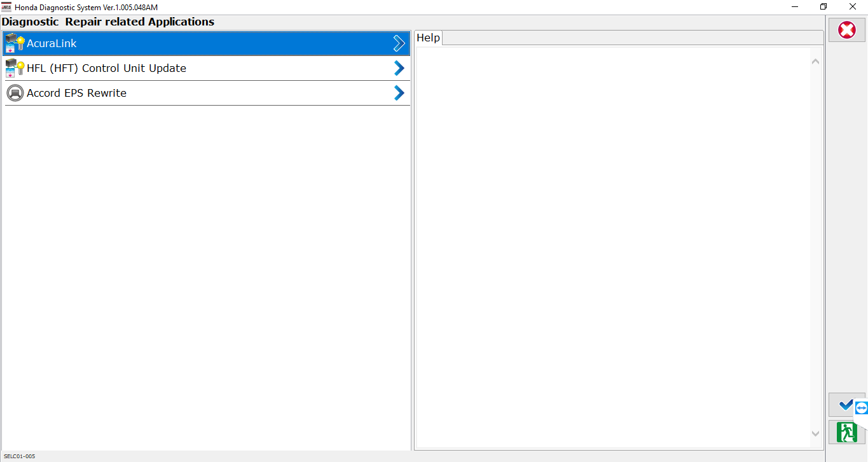Viewport: 868px width, 462px height.
Task: Click the AcuraLink key icon
Action: pos(15,43)
